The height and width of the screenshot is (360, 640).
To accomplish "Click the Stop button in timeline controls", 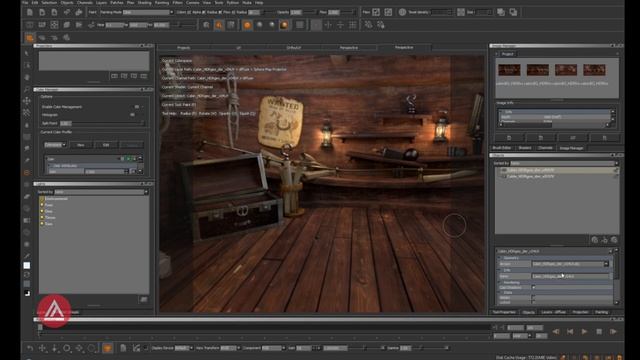I will (x=599, y=332).
